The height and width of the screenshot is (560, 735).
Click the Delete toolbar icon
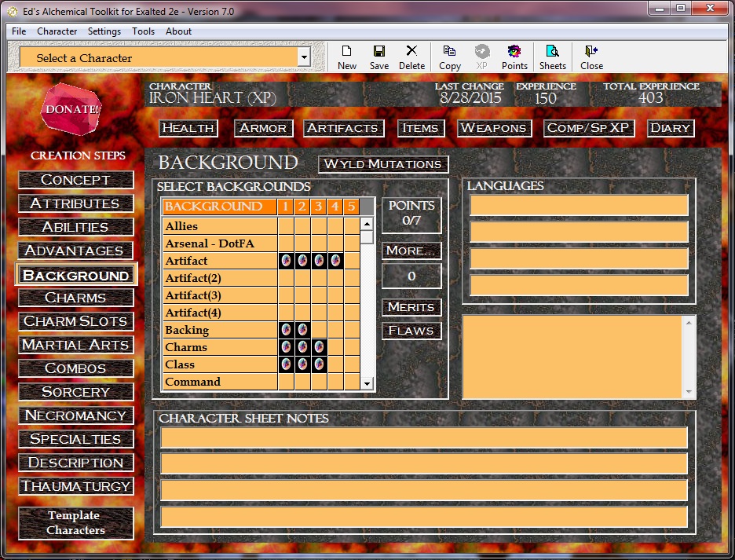point(411,57)
